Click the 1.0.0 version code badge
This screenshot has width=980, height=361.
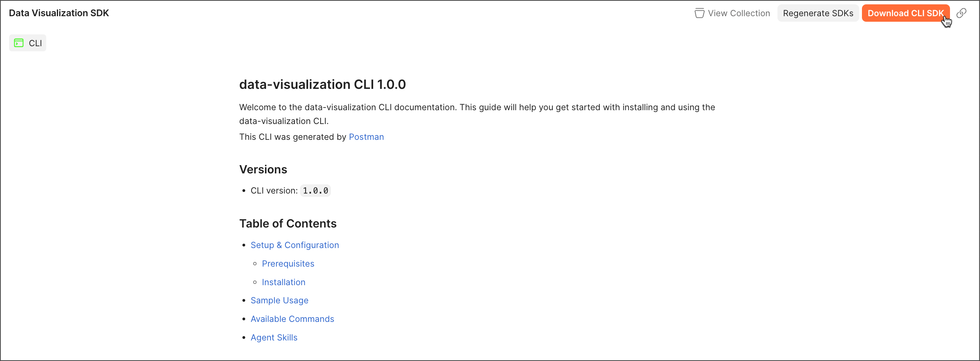[315, 191]
